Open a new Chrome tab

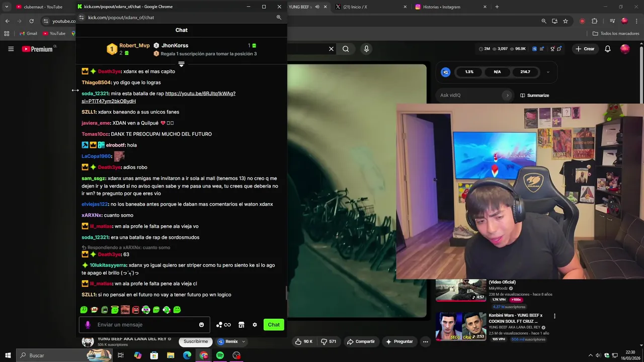pos(497,7)
